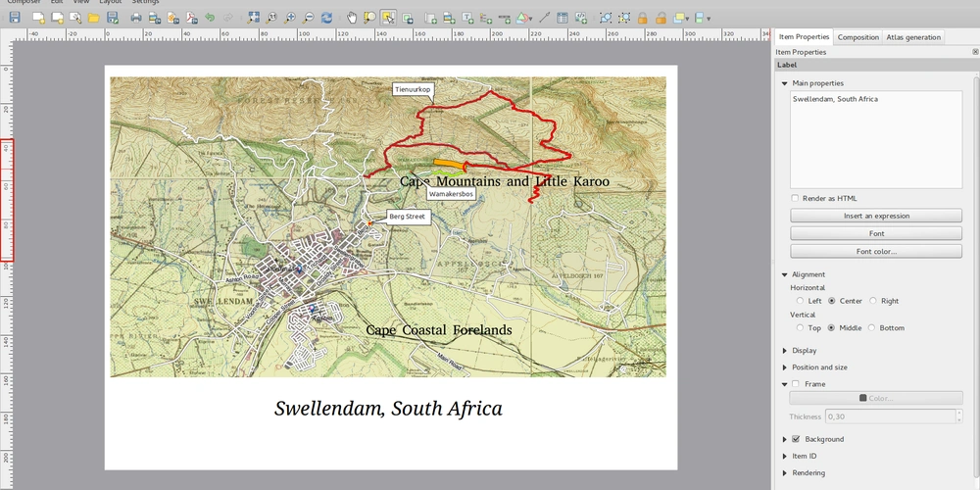Switch to the Composition tab
This screenshot has height=490, width=980.
coord(858,37)
